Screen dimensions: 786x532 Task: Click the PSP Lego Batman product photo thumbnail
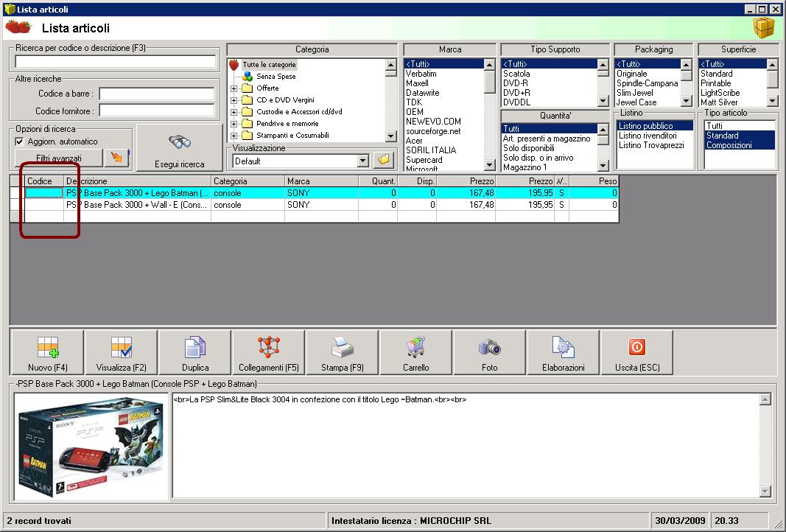point(91,447)
